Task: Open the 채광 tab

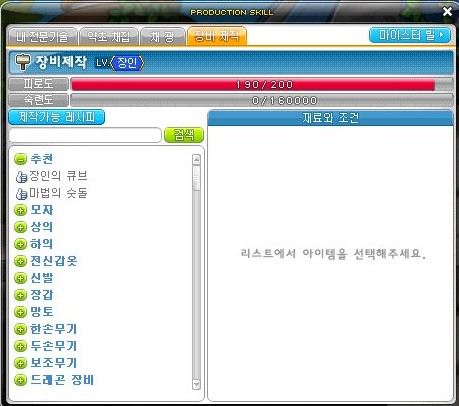Action: pyautogui.click(x=162, y=36)
